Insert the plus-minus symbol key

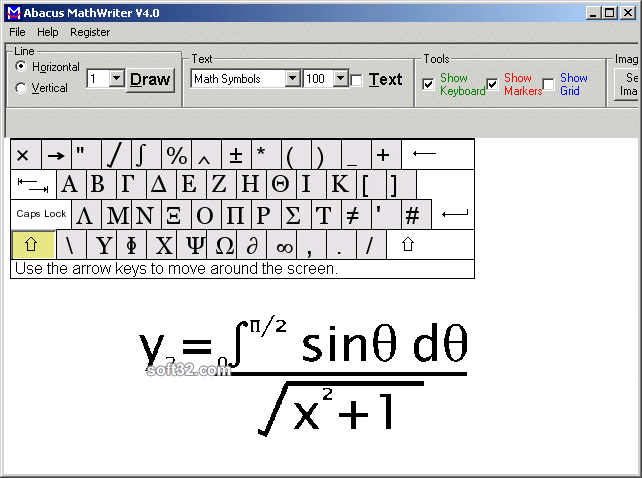[x=236, y=154]
